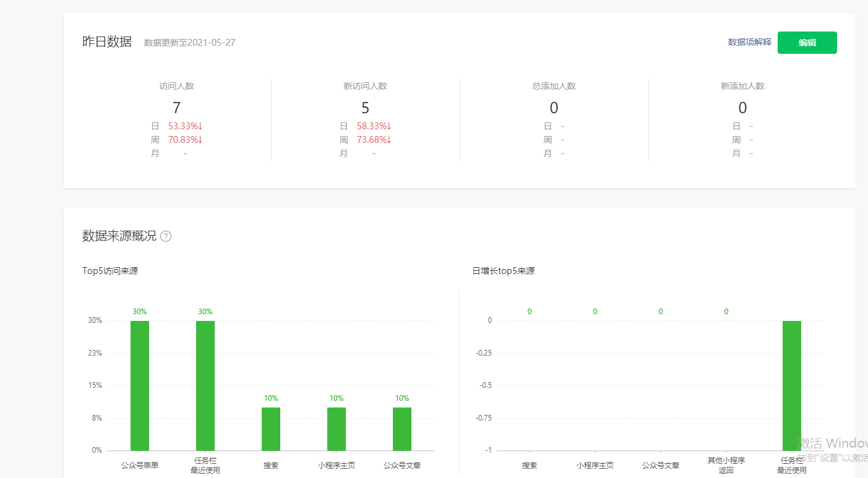
Task: Click the 任务栏最近使用 30% bar
Action: click(205, 386)
